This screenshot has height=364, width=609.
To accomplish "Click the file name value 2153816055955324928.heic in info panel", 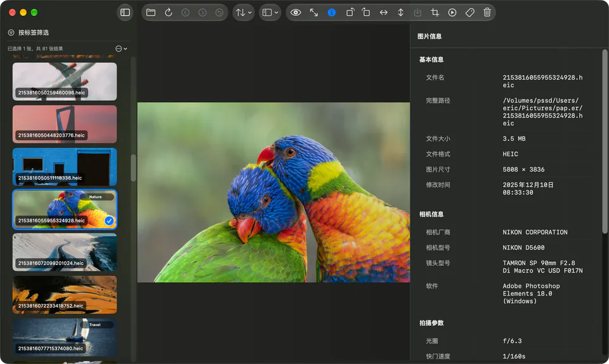I will 542,82.
